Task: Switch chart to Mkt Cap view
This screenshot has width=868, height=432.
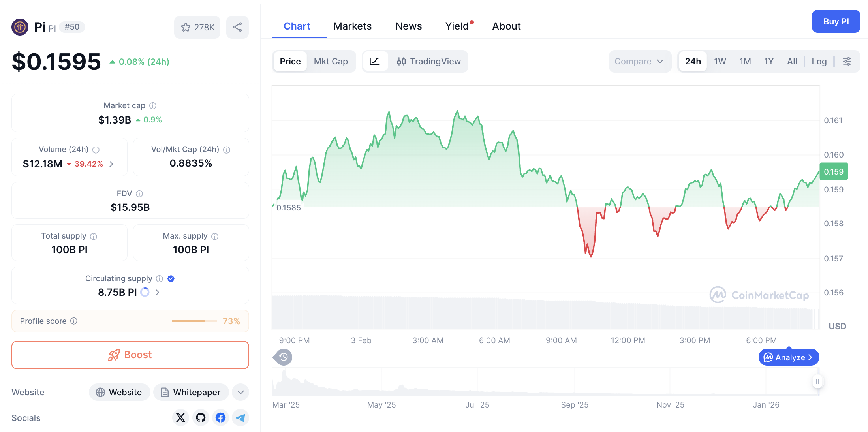Action: click(331, 61)
